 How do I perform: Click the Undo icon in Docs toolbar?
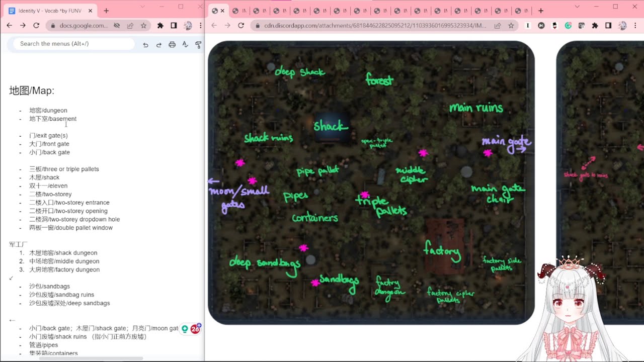pos(145,44)
